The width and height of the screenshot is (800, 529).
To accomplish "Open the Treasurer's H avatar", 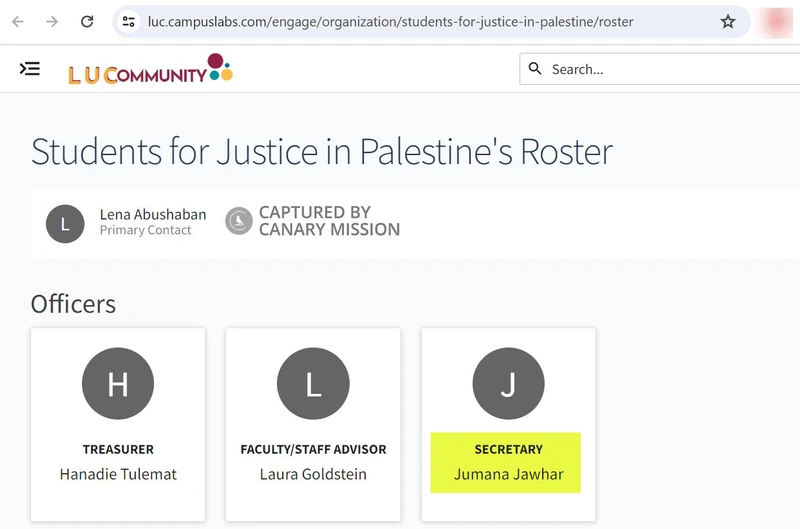I will pos(118,384).
